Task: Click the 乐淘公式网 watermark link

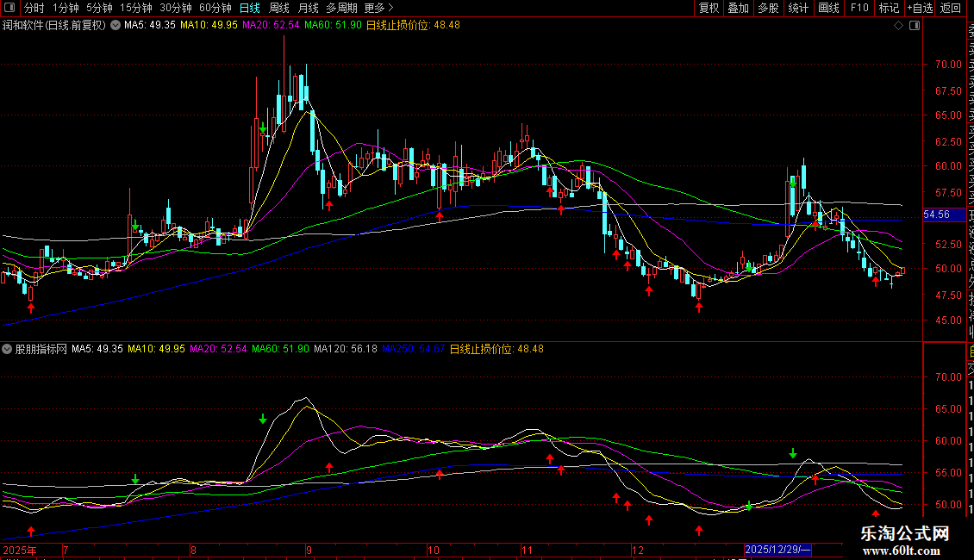Action: coord(905,534)
